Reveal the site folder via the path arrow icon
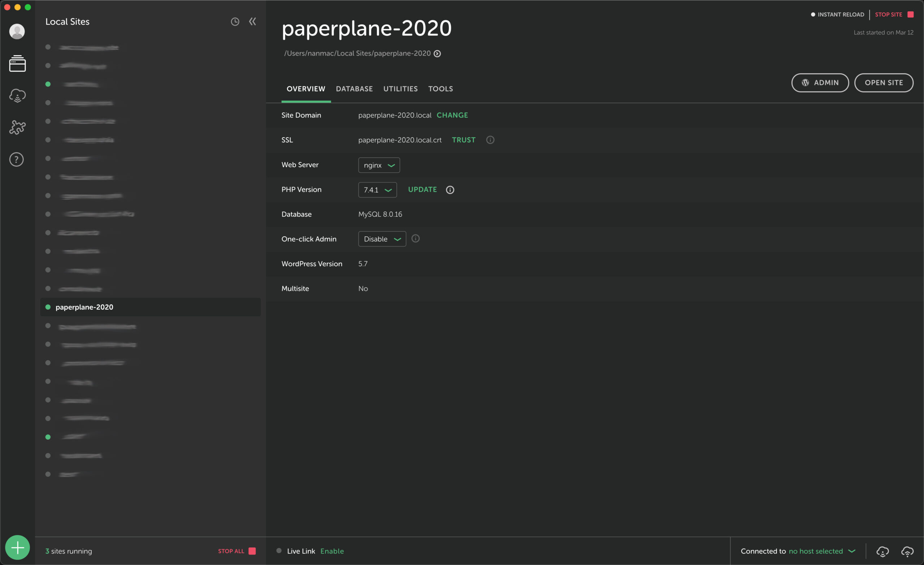924x565 pixels. [437, 54]
